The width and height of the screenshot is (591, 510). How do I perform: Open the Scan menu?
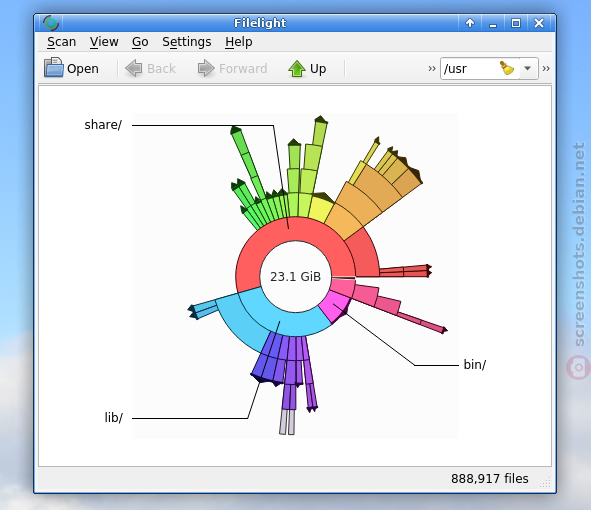click(61, 41)
